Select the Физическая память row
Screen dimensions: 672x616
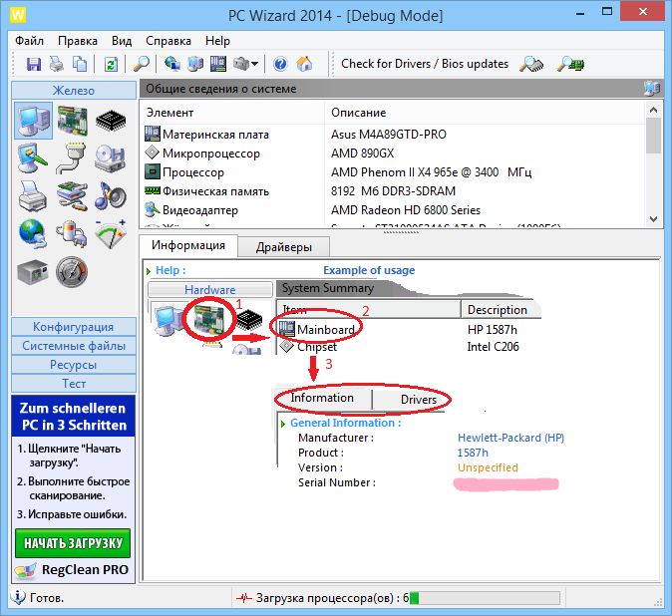tap(392, 191)
